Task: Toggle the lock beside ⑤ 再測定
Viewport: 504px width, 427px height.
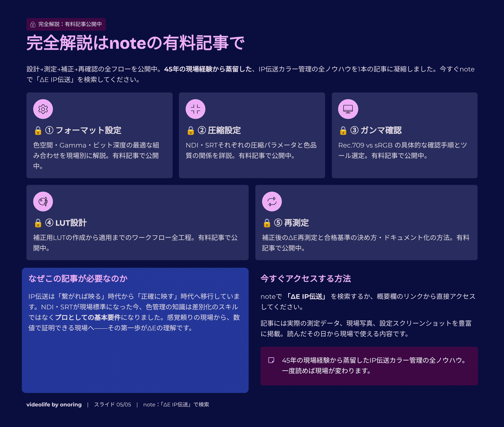Action: pos(266,223)
